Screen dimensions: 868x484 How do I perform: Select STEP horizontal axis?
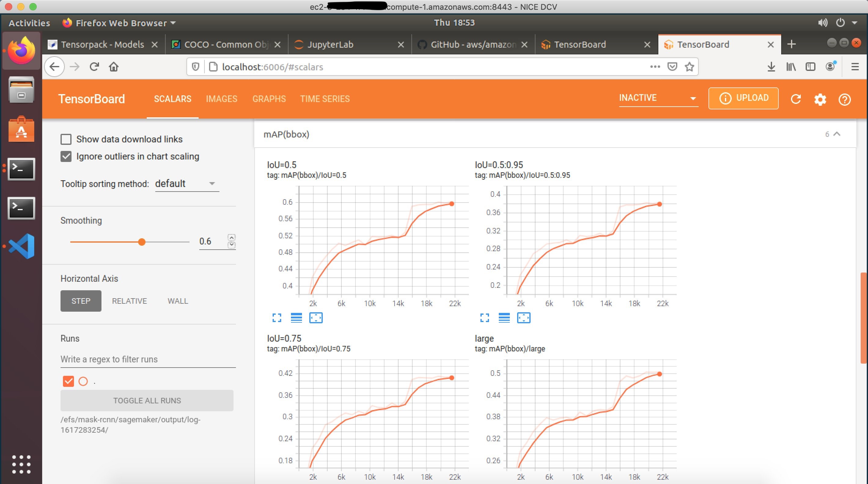[x=81, y=301]
